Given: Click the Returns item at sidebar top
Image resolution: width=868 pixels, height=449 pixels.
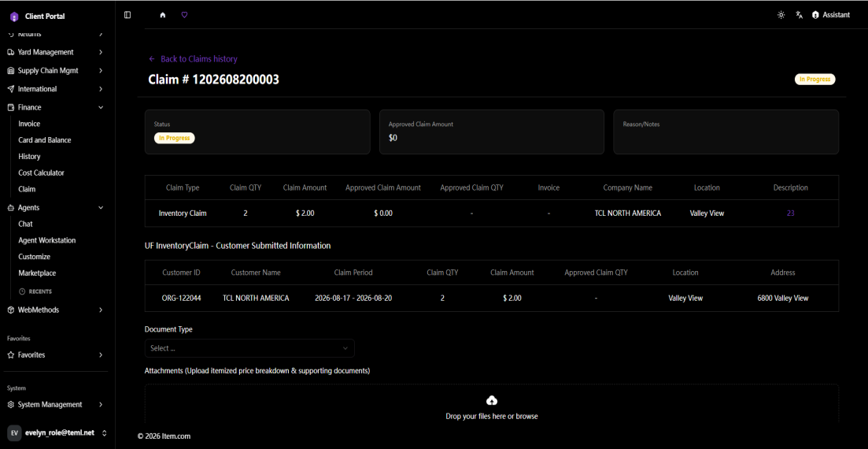Looking at the screenshot, I should click(30, 35).
